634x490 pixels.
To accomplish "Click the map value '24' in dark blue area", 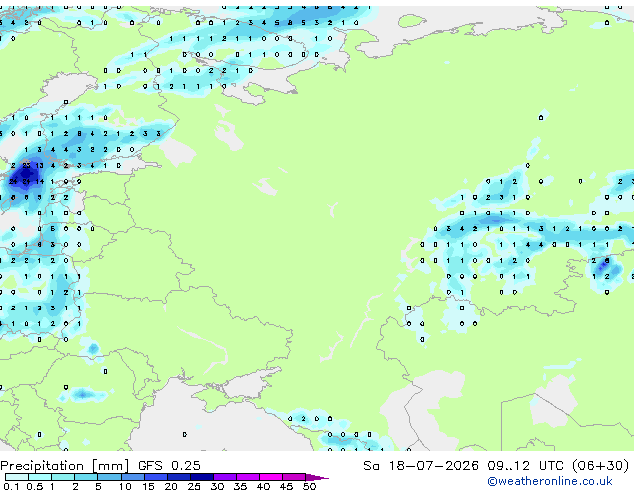I will [13, 182].
